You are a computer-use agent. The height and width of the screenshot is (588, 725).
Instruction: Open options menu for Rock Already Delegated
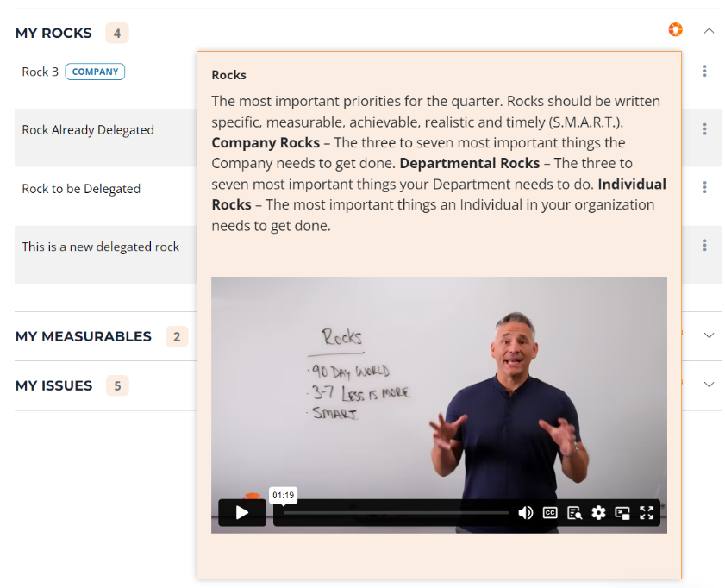point(704,129)
